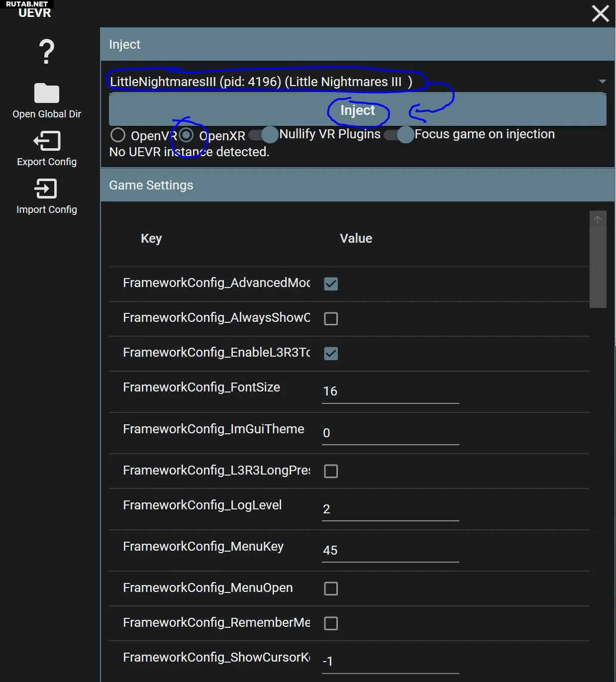Open Global Dir folder icon
The image size is (616, 682).
pyautogui.click(x=47, y=93)
